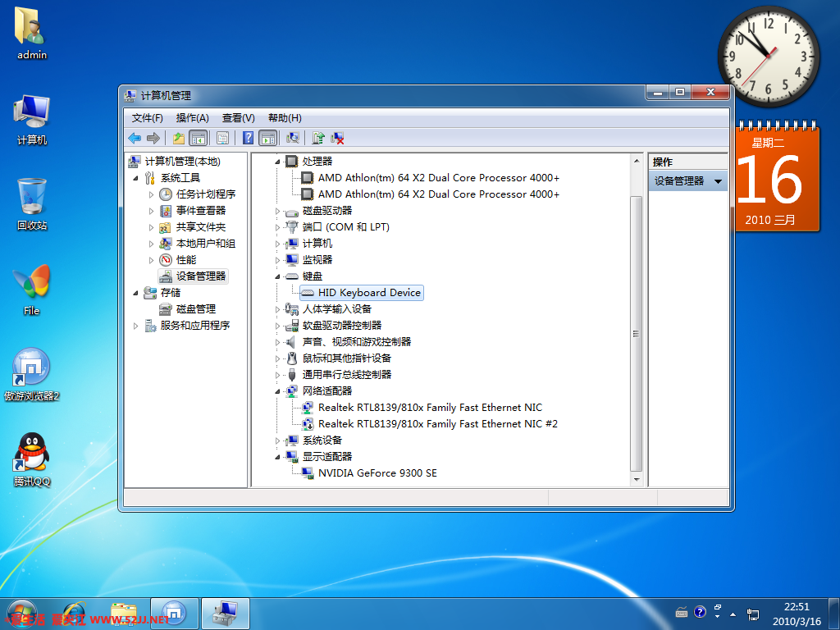This screenshot has width=840, height=630.
Task: Select the 回收站 recycle bin icon
Action: (32, 204)
